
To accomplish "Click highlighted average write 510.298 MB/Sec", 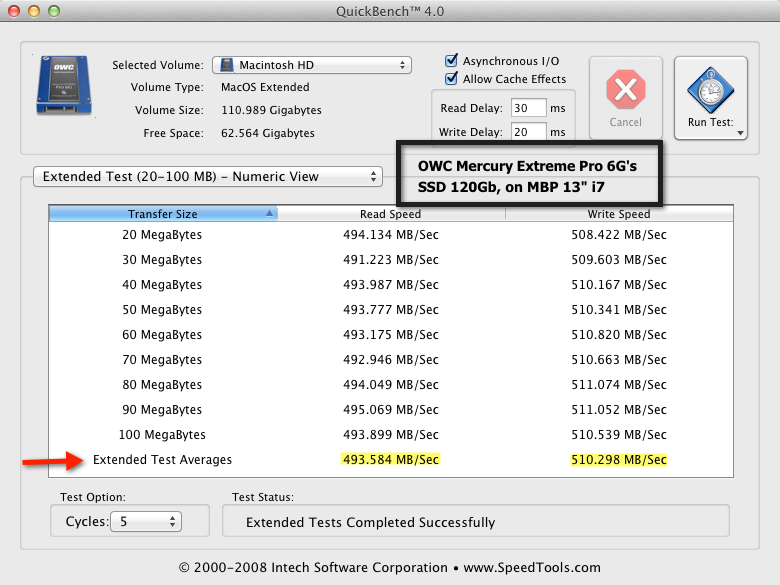I will coord(619,460).
